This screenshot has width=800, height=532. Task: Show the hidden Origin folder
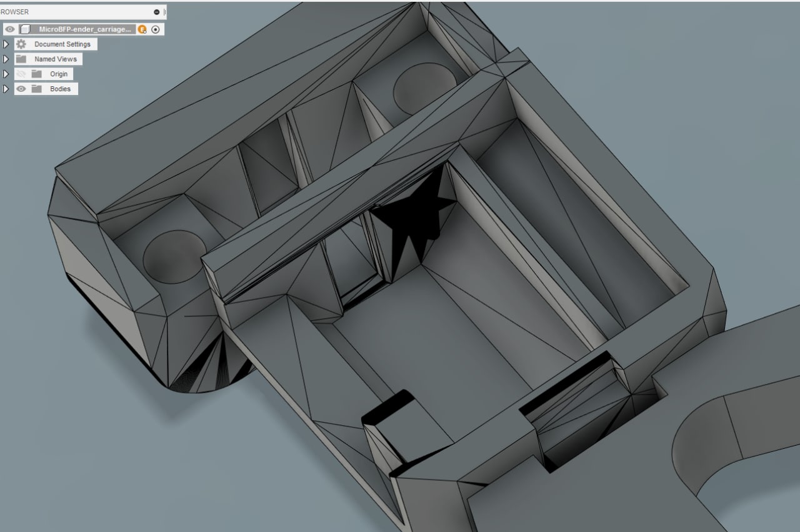pos(21,74)
